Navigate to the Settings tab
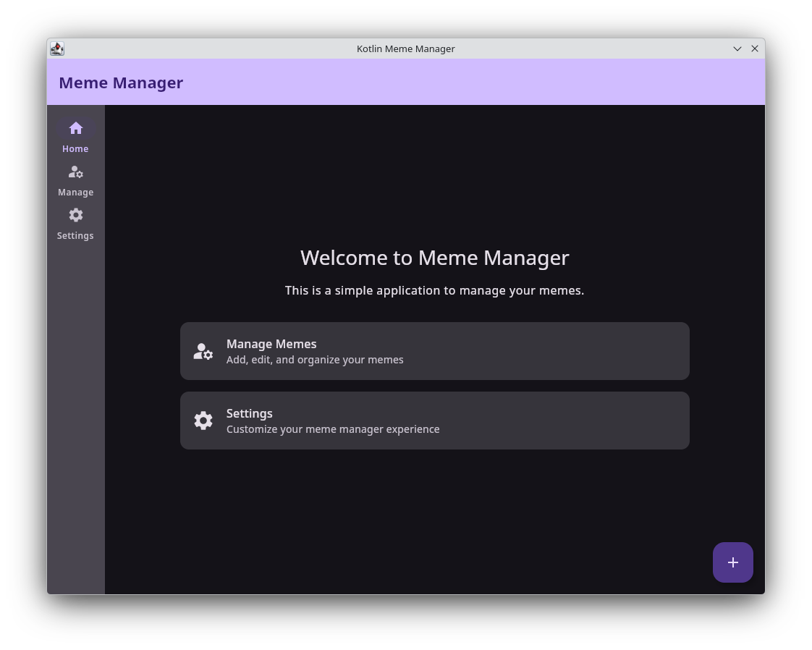 coord(75,224)
